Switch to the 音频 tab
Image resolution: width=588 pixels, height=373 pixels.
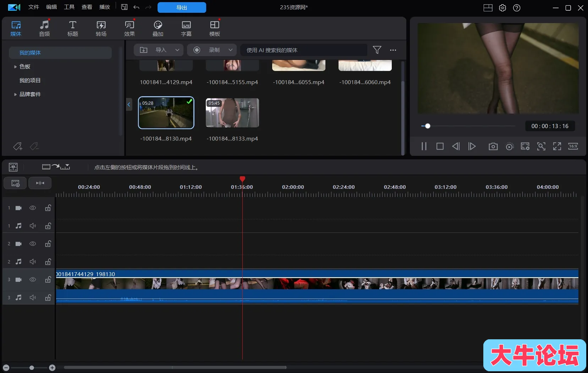(x=44, y=28)
